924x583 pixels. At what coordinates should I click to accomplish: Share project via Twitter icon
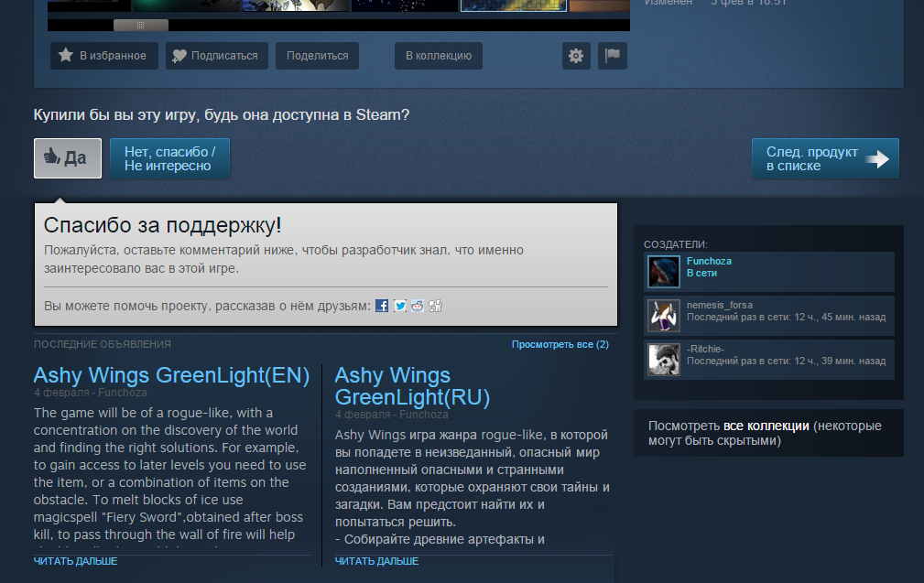[400, 306]
